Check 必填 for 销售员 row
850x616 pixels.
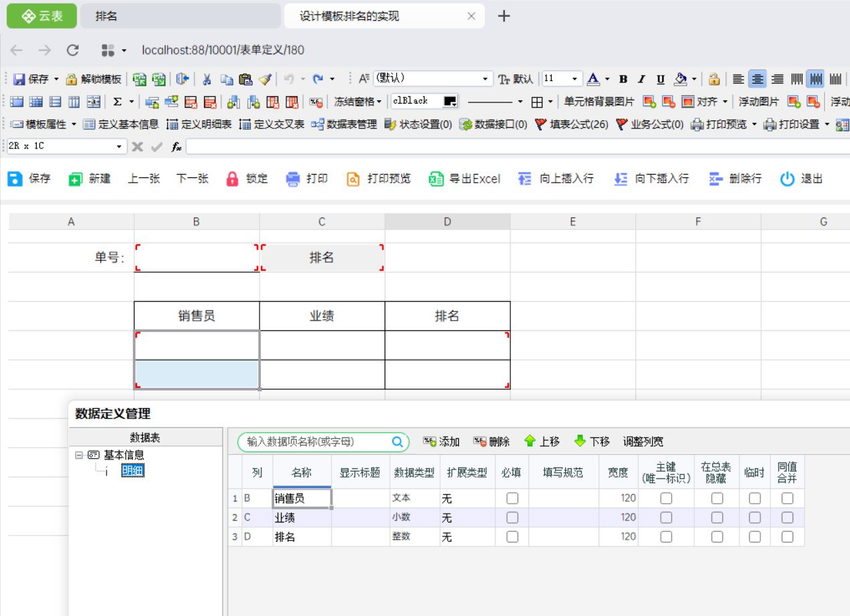click(x=512, y=498)
